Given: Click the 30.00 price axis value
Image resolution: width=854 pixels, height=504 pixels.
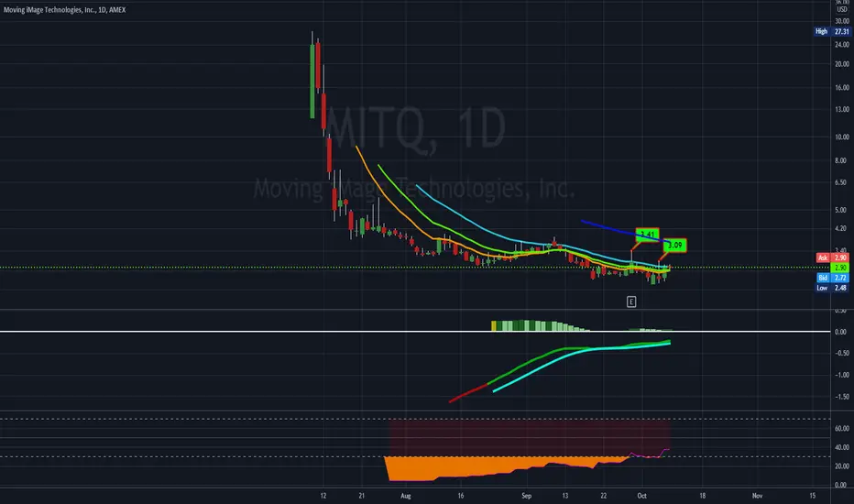Looking at the screenshot, I should click(x=842, y=21).
